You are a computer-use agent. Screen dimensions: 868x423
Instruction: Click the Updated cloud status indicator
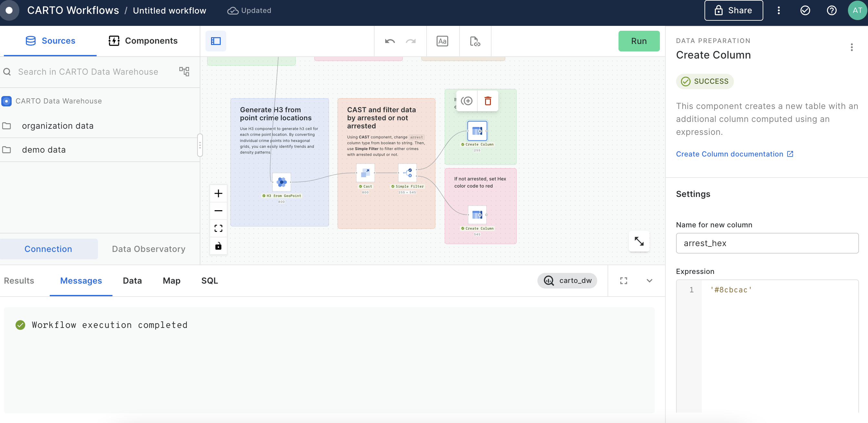point(249,10)
